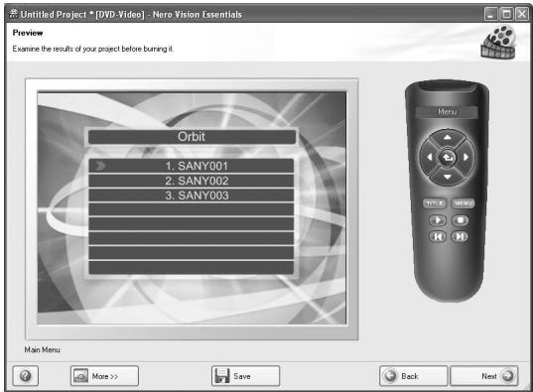The image size is (533, 392).
Task: Click the play button on the remote
Action: [x=438, y=220]
